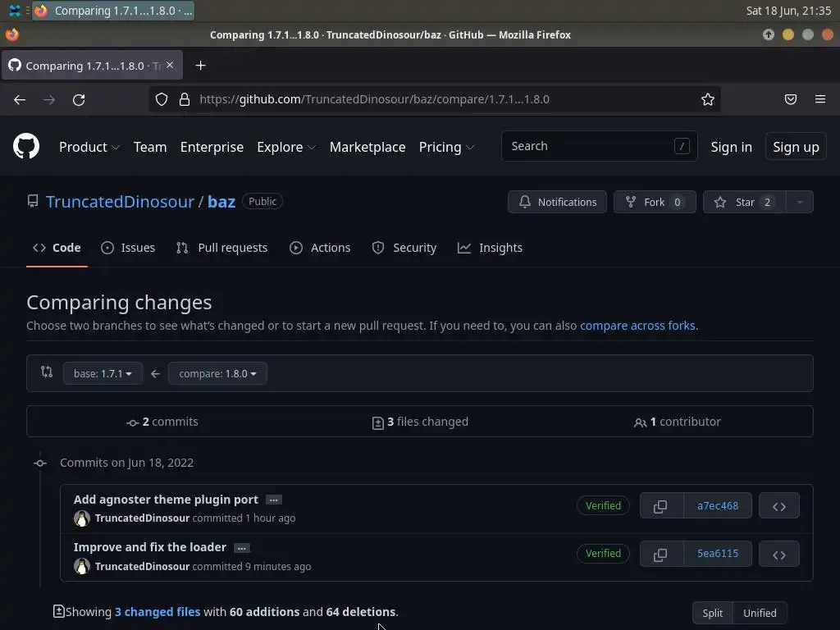Open the Insights tab
Image resolution: width=840 pixels, height=630 pixels.
click(x=490, y=248)
